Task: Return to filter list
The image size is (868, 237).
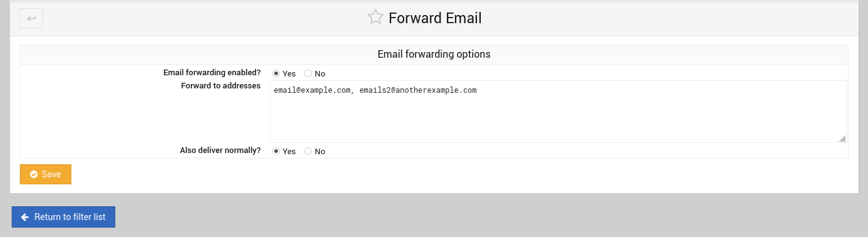Action: (x=63, y=217)
